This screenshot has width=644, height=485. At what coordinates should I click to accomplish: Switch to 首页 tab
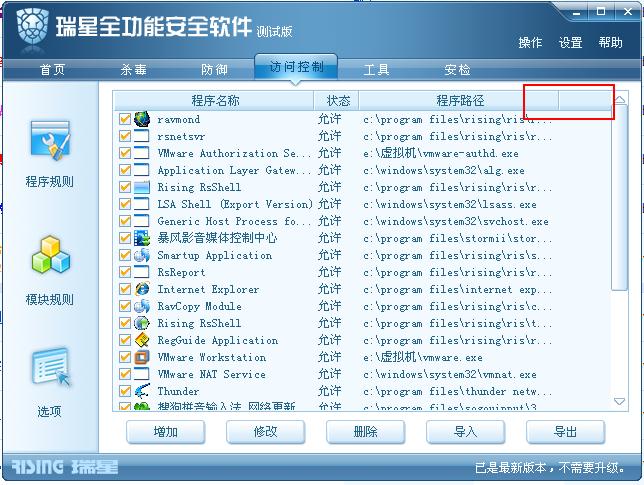[53, 69]
